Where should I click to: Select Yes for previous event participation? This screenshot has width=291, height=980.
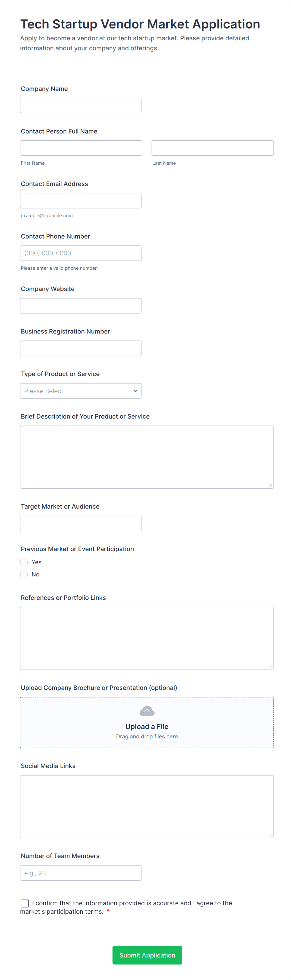click(x=24, y=562)
